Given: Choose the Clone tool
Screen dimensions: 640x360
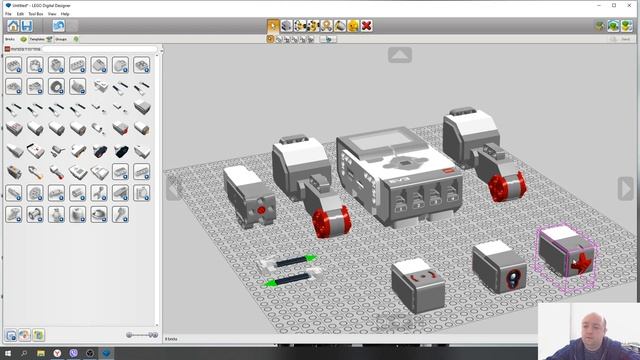Looking at the screenshot, I should [x=287, y=26].
